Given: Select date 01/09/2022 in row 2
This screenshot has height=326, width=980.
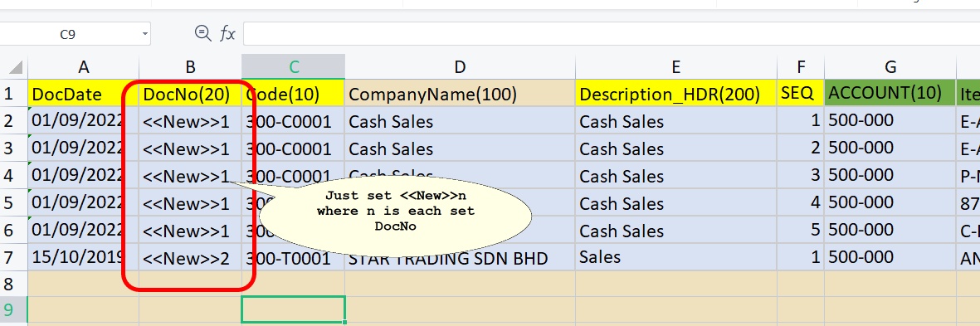Looking at the screenshot, I should pyautogui.click(x=83, y=120).
